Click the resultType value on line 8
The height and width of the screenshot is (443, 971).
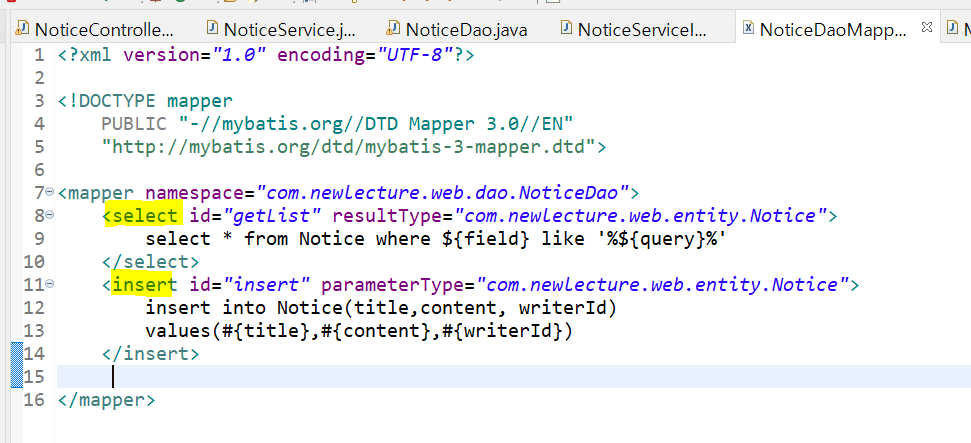point(641,216)
